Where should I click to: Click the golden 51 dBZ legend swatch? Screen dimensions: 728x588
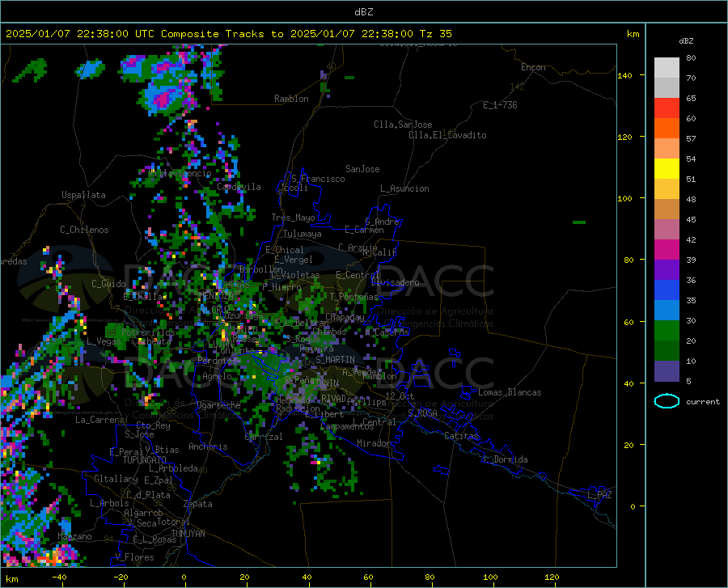coord(667,189)
